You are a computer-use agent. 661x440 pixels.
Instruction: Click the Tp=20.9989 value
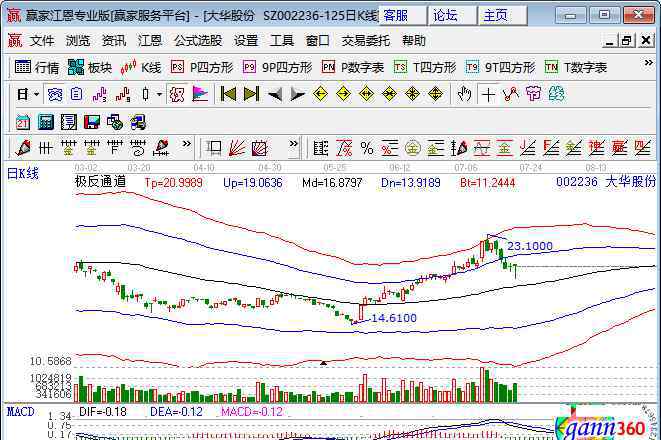tap(174, 183)
